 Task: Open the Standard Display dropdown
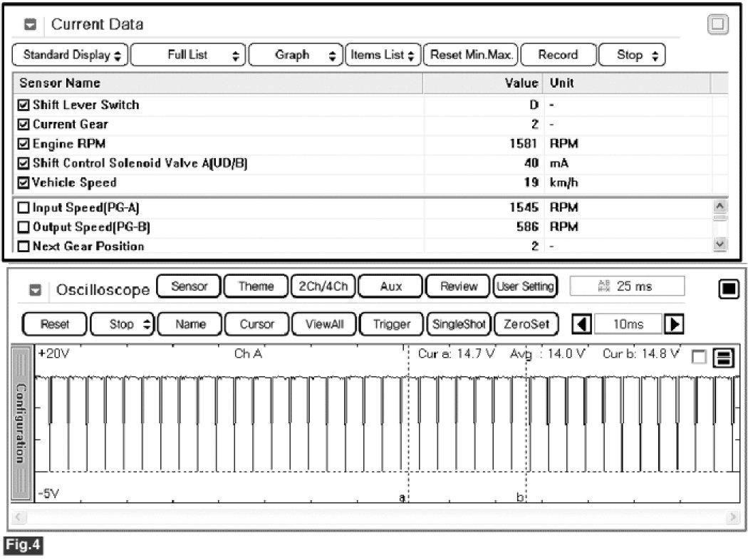pyautogui.click(x=71, y=55)
